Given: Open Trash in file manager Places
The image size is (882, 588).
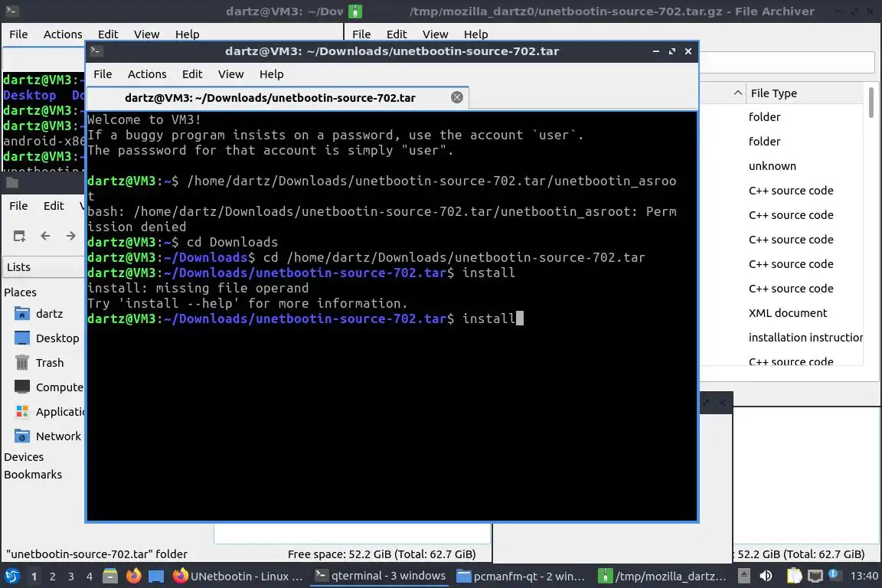Looking at the screenshot, I should (x=50, y=363).
